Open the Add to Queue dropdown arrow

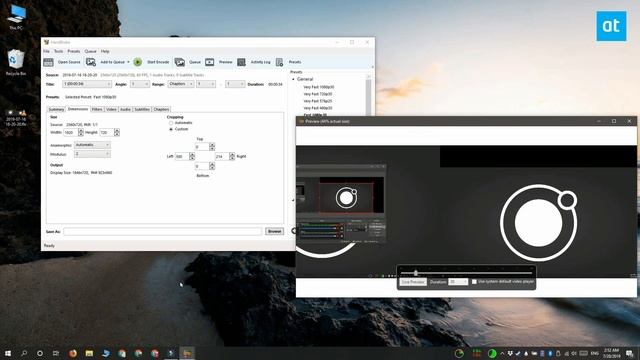tap(128, 62)
